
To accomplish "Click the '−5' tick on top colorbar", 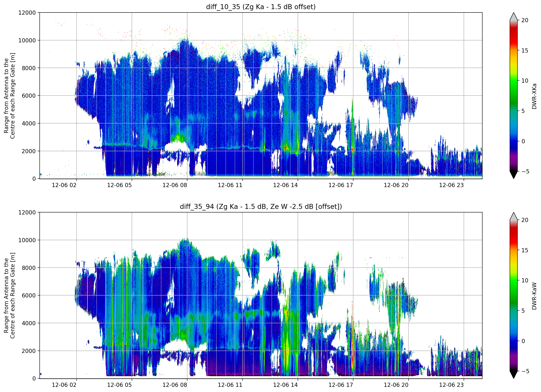I will pos(525,171).
